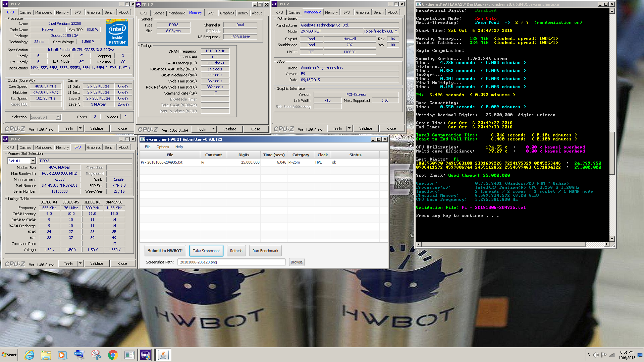This screenshot has height=362, width=644.
Task: Click the Intel Pentium logo in CPU-Z
Action: 117,32
